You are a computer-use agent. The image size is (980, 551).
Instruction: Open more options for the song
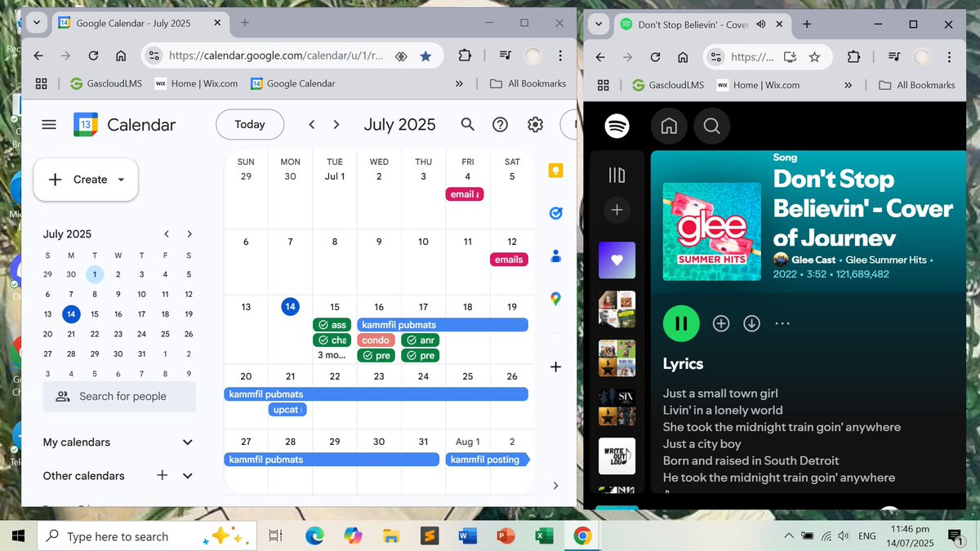tap(782, 323)
